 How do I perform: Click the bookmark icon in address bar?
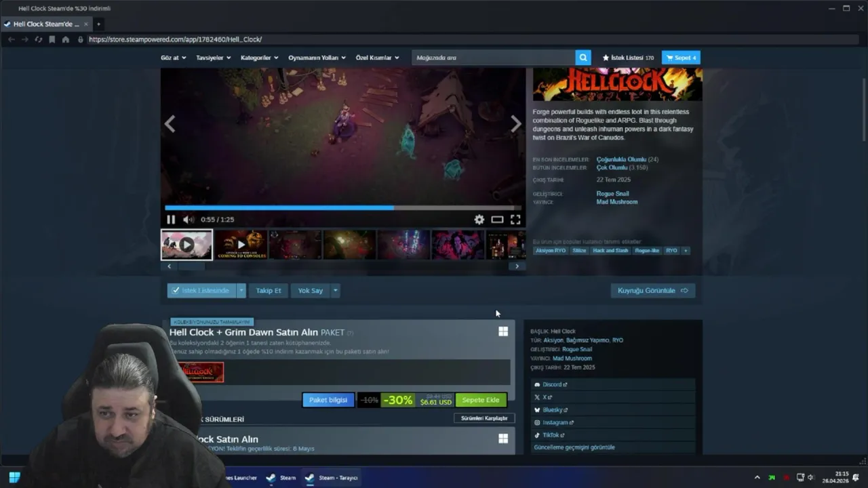pyautogui.click(x=52, y=39)
